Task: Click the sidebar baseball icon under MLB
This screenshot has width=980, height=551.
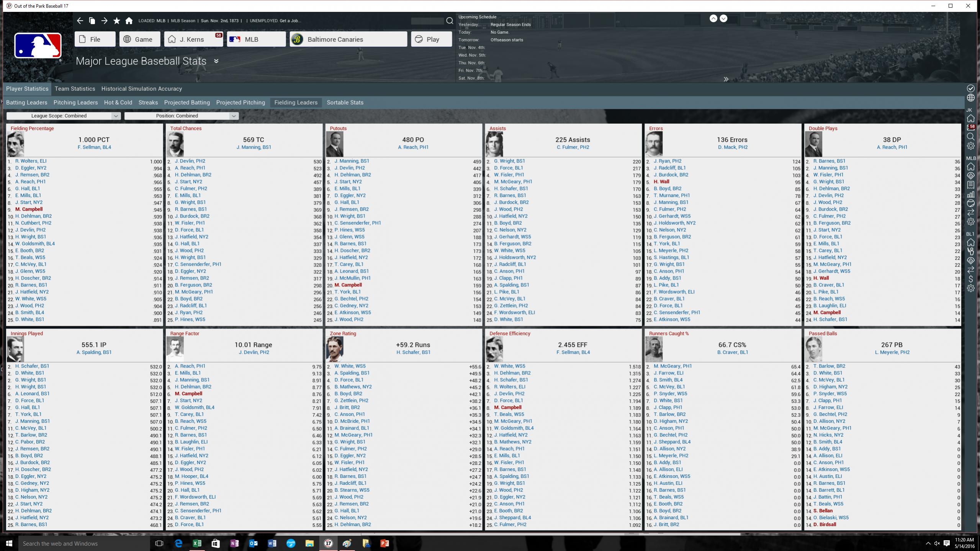Action: tap(970, 203)
